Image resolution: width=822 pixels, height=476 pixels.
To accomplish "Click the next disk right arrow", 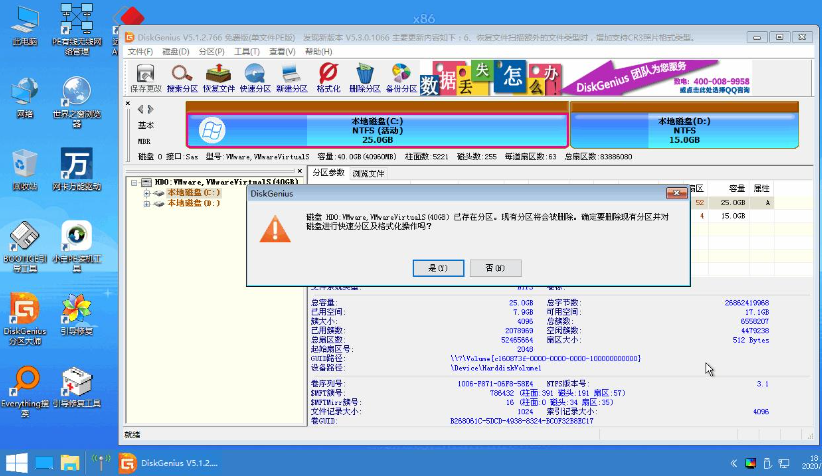I will point(150,110).
